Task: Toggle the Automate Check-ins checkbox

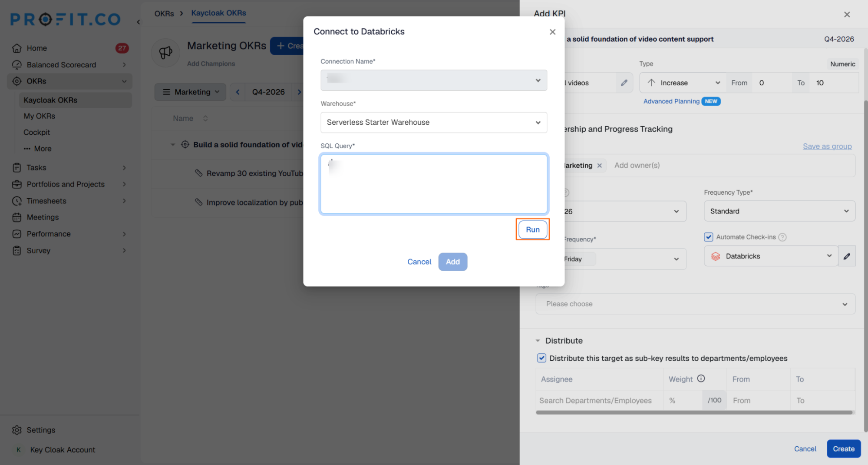Action: (708, 237)
